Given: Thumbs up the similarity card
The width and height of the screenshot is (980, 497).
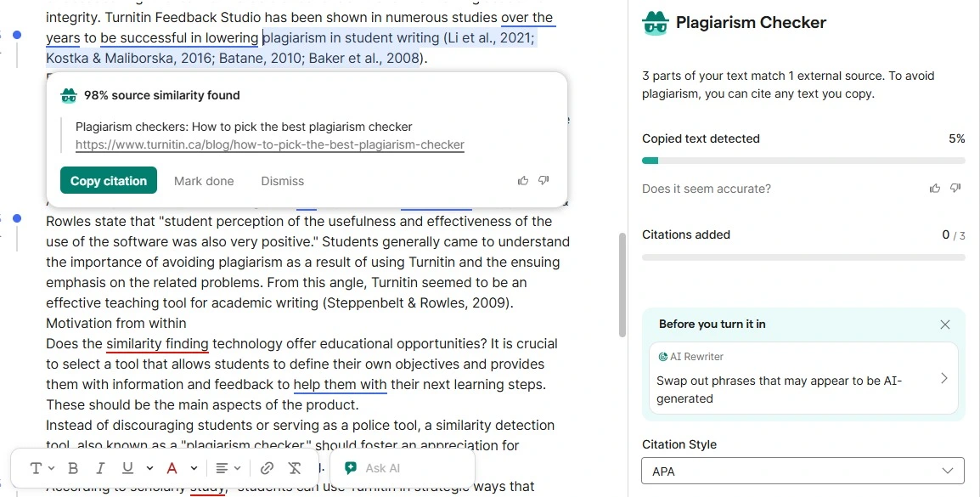Looking at the screenshot, I should (x=523, y=181).
